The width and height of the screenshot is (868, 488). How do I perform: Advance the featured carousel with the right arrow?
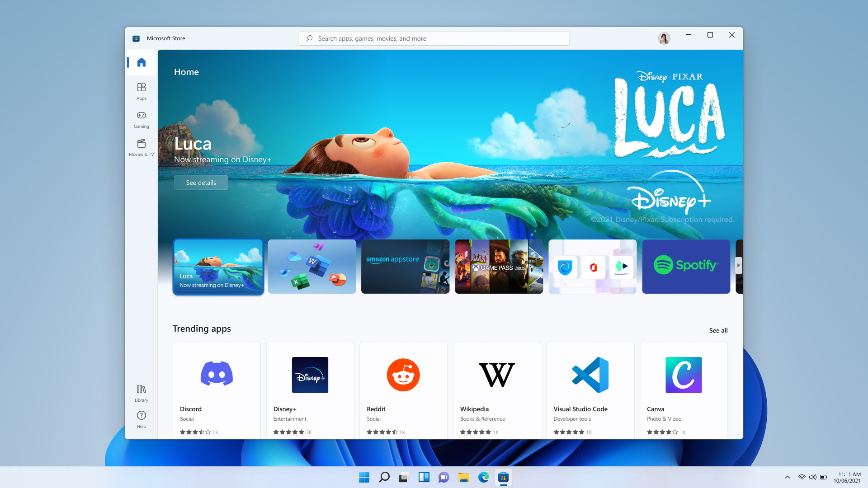click(x=738, y=266)
